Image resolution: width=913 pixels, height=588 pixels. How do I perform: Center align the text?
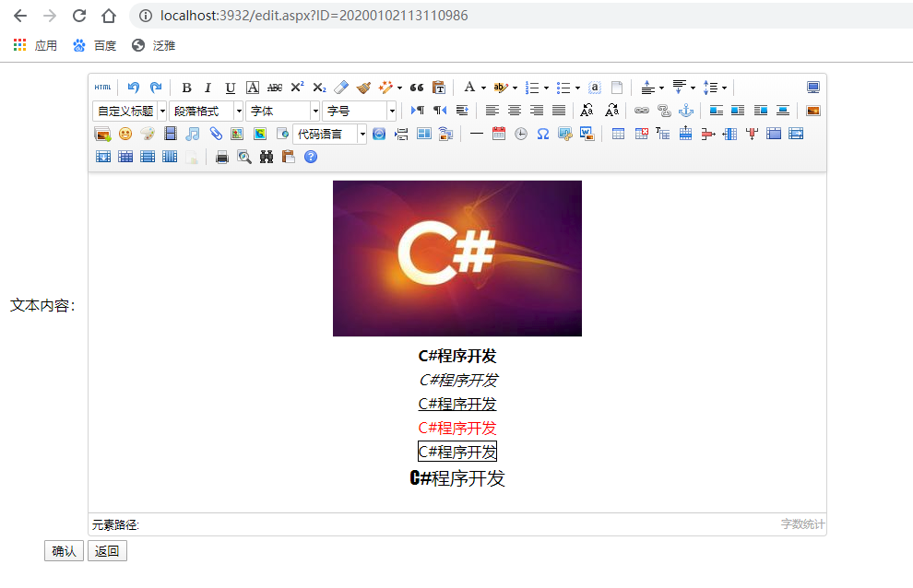click(x=515, y=110)
